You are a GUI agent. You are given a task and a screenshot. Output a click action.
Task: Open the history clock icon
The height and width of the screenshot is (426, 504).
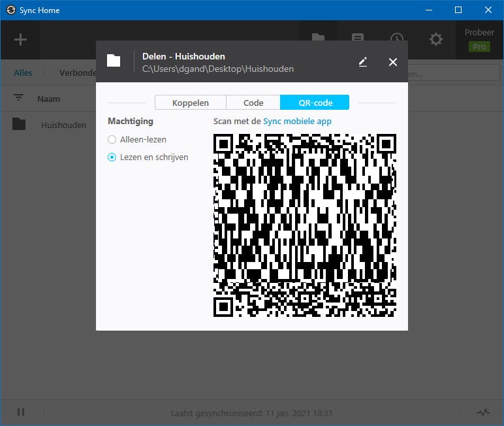(x=397, y=37)
